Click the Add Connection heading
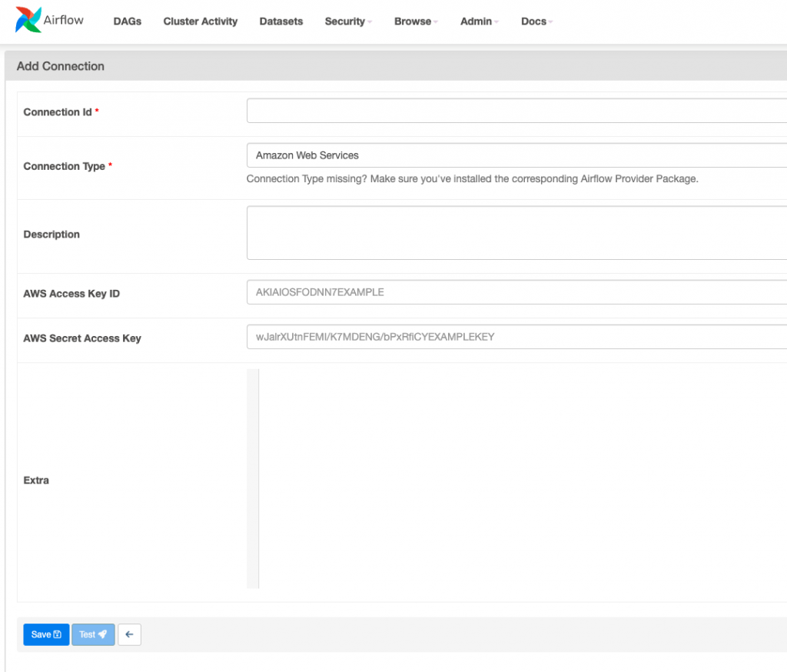The width and height of the screenshot is (787, 672). (x=60, y=66)
